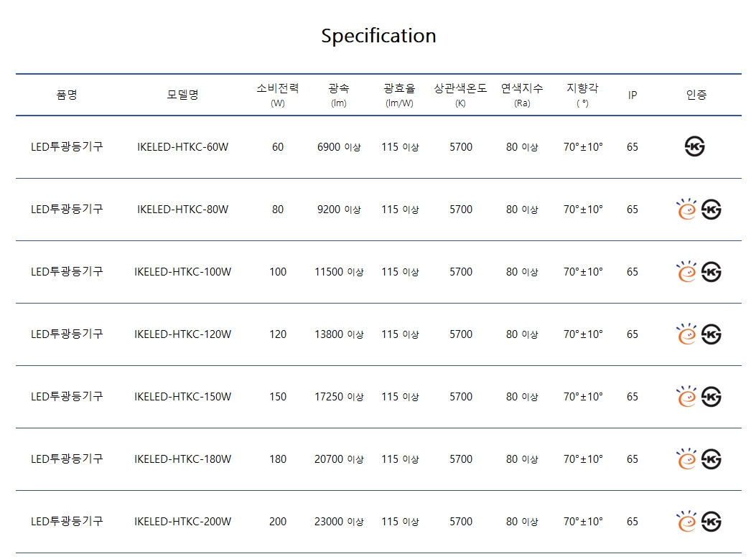Click the orange high-efficiency mark in the 80W row
This screenshot has width=756, height=559.
[686, 209]
